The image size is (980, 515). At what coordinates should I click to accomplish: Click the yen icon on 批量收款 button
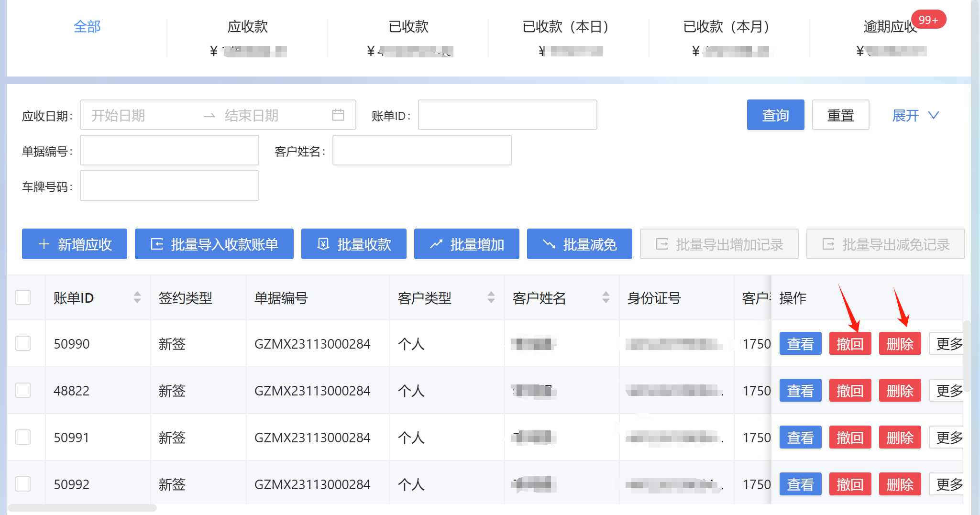click(x=323, y=244)
